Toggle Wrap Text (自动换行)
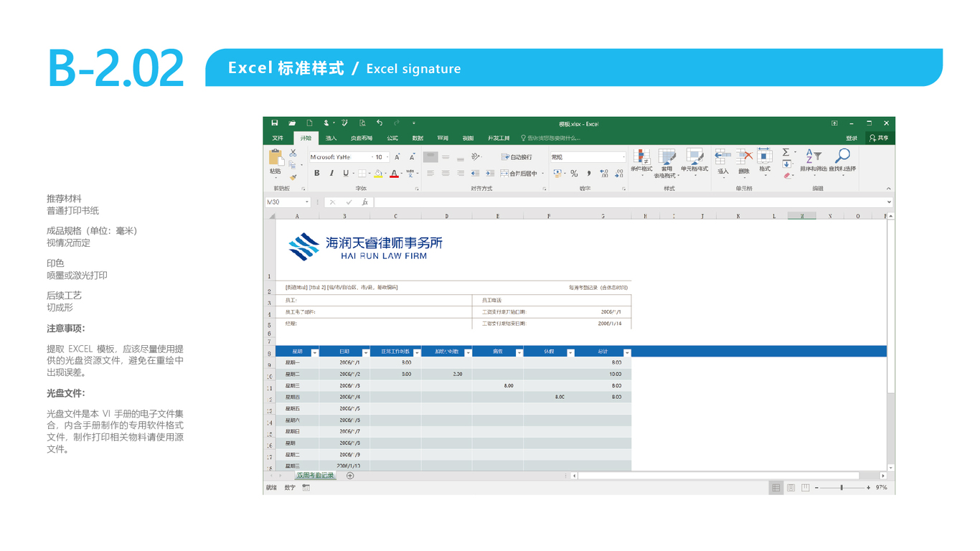The width and height of the screenshot is (980, 551). click(517, 157)
